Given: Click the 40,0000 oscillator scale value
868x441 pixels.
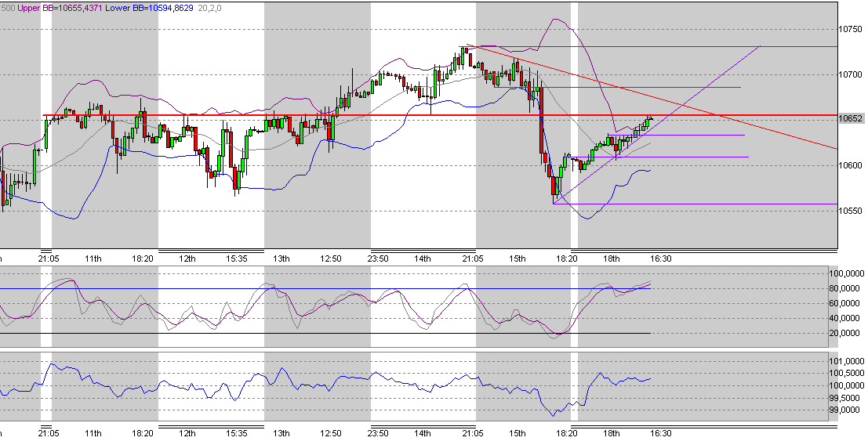Looking at the screenshot, I should click(x=846, y=318).
